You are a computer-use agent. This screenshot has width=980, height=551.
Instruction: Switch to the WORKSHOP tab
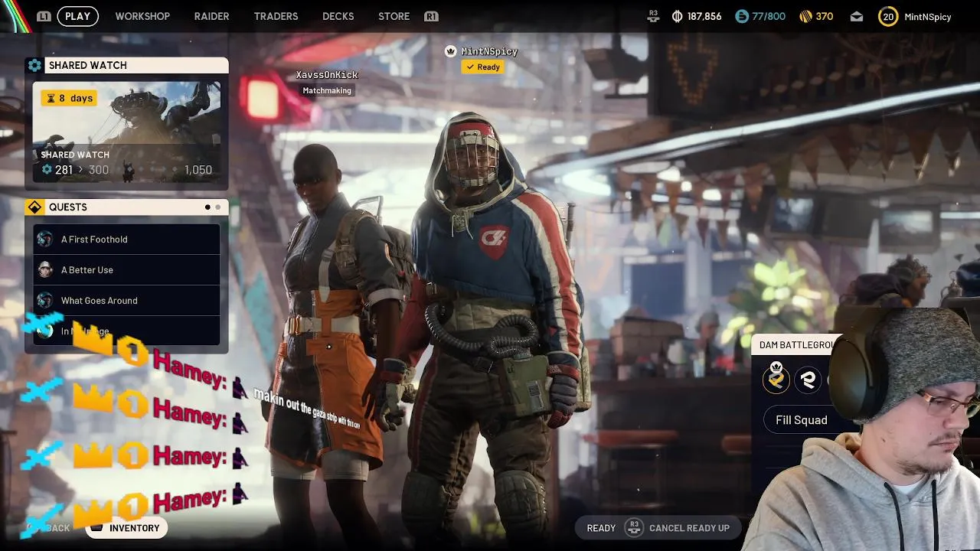[x=142, y=16]
